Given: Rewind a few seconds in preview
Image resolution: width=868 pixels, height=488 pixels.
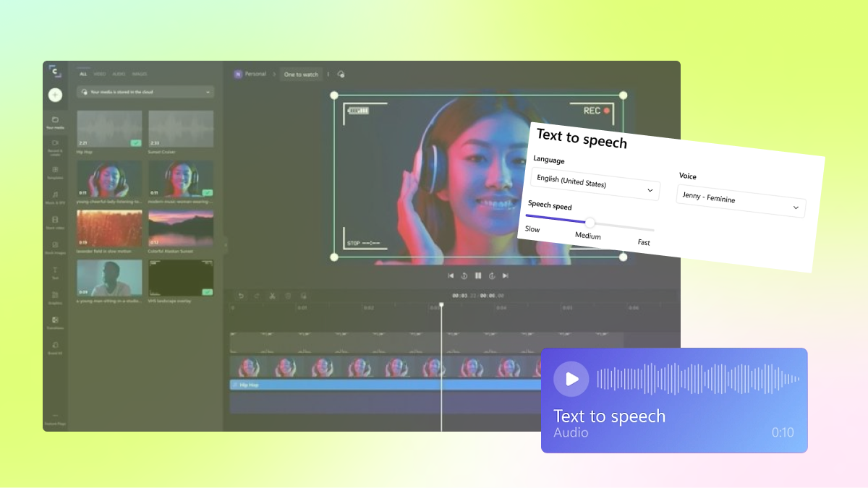Looking at the screenshot, I should (x=464, y=275).
